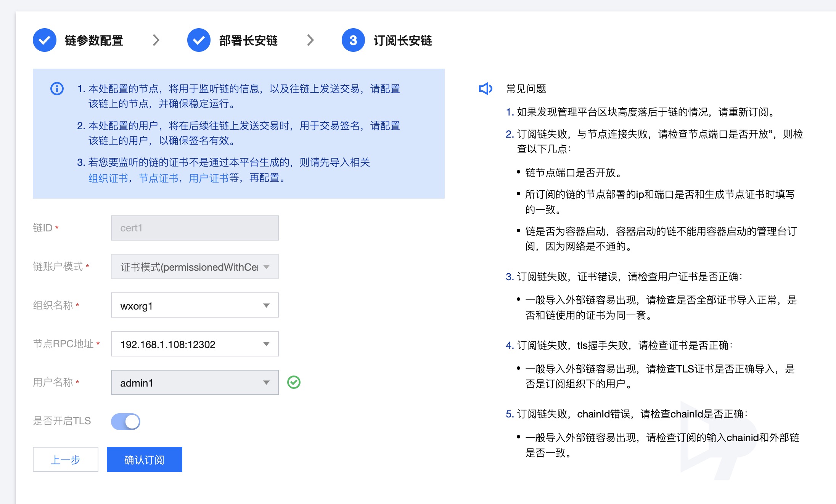Click the 上一步 button
The width and height of the screenshot is (836, 504).
click(66, 460)
